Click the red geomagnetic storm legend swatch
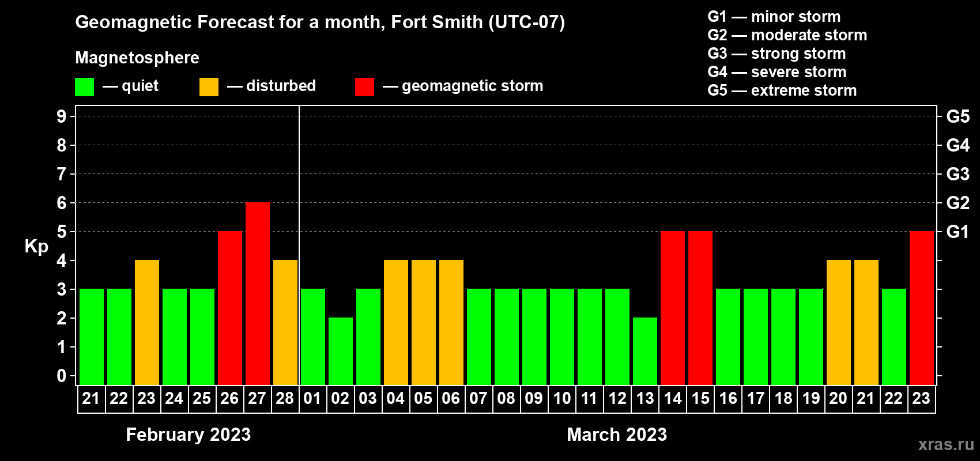 click(364, 87)
